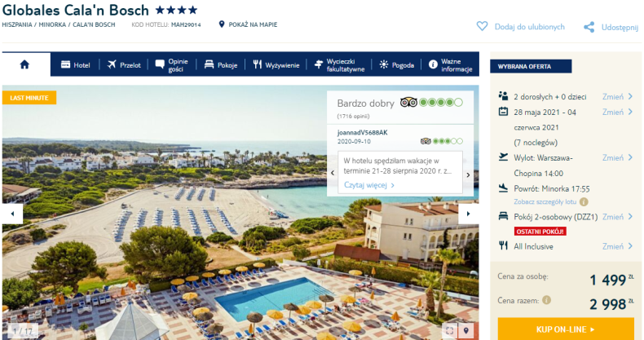Click map pin icon beside Pokaż na mapie
The height and width of the screenshot is (340, 644).
[x=222, y=24]
